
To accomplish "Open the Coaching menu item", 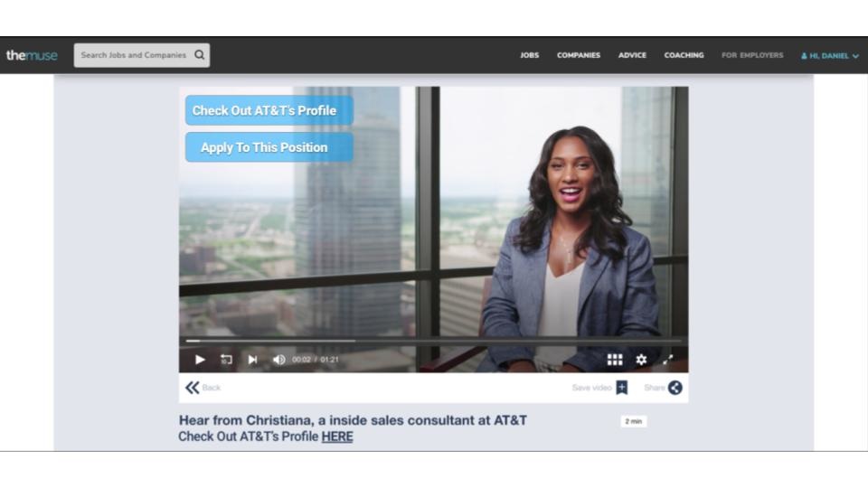I will [x=684, y=55].
